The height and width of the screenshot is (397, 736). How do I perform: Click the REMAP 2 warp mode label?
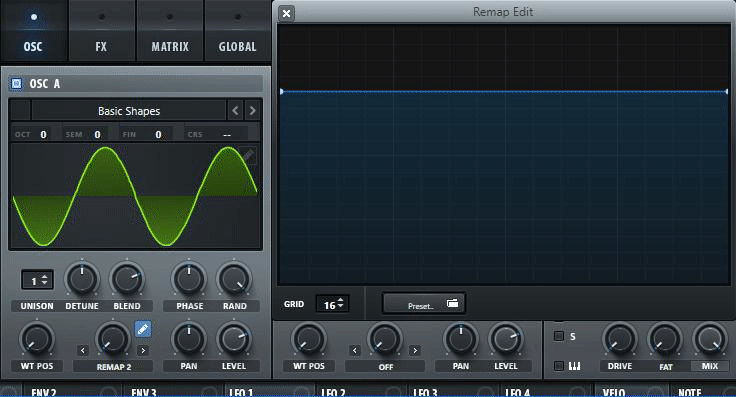[x=114, y=366]
